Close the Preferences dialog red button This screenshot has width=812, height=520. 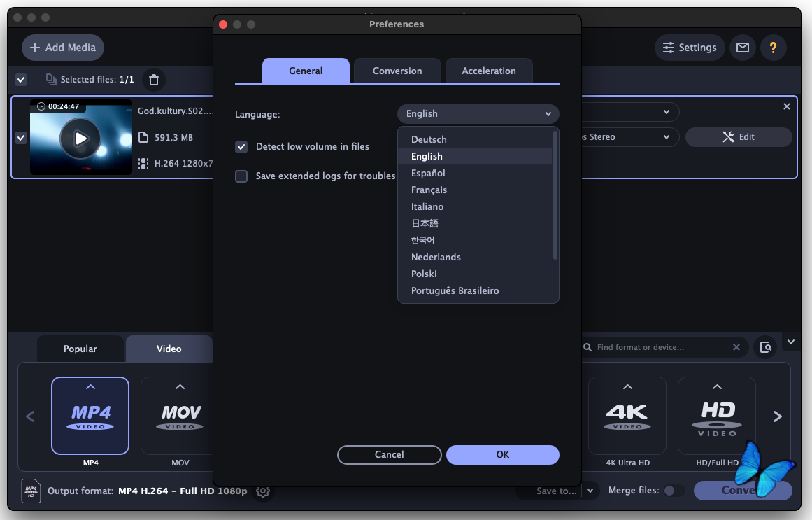coord(223,24)
